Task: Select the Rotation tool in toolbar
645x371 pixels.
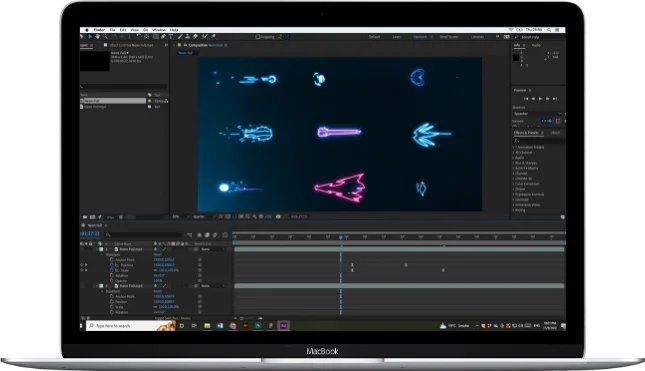Action: [x=139, y=37]
